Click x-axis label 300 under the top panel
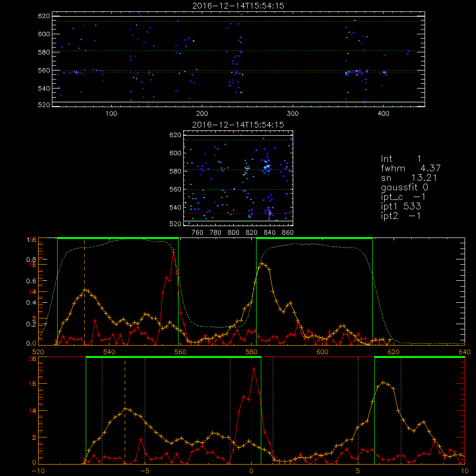476x476 pixels. point(293,114)
